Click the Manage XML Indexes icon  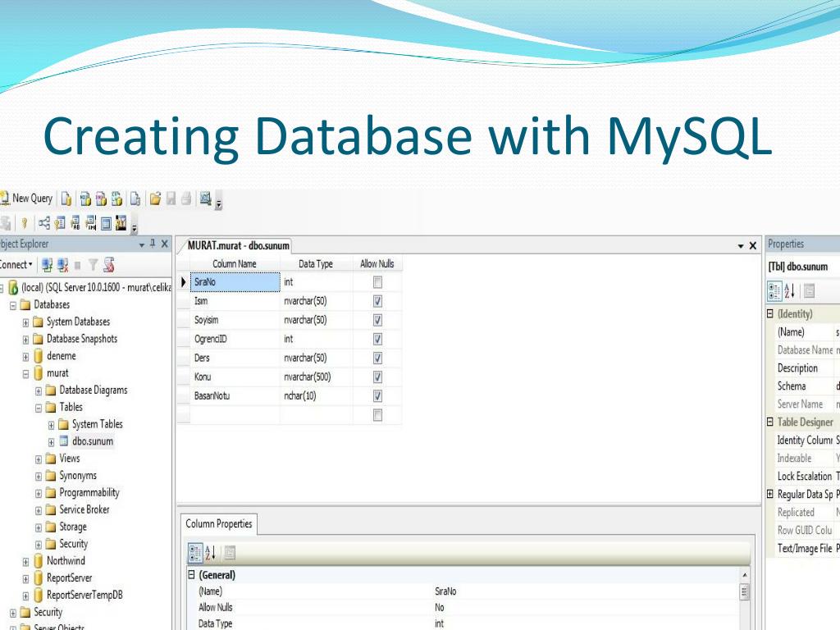(x=91, y=223)
